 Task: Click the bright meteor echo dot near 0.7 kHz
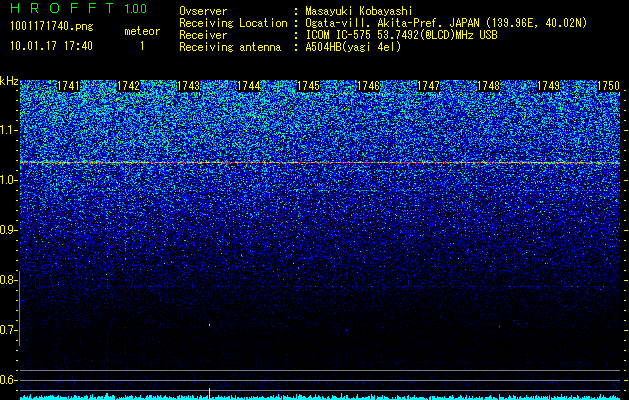pyautogui.click(x=209, y=325)
